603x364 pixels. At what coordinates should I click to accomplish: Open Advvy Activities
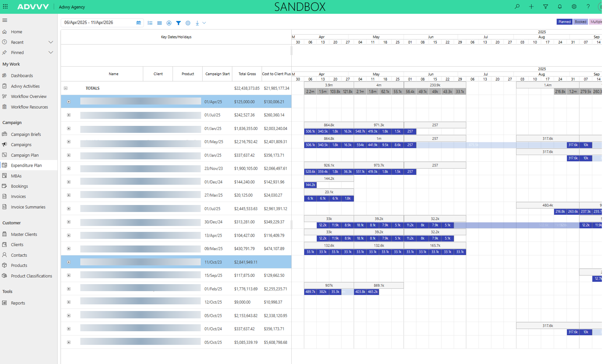[x=25, y=86]
